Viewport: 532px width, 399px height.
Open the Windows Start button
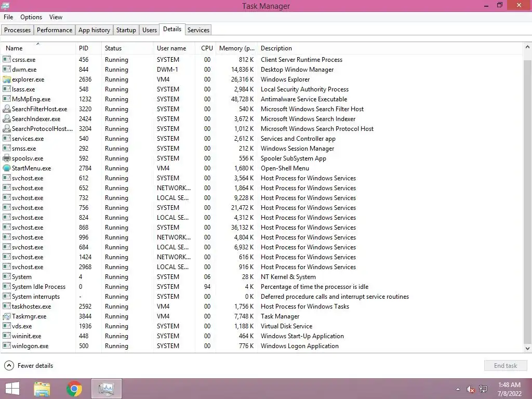click(x=12, y=389)
